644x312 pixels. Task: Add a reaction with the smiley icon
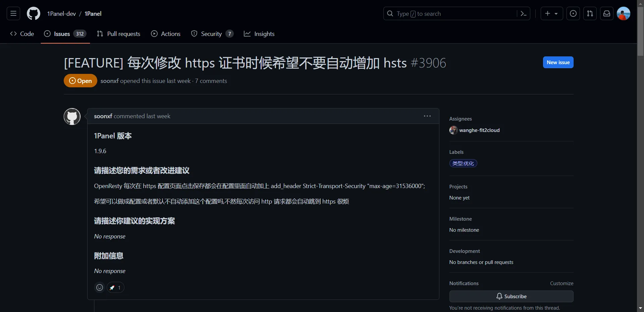click(x=100, y=287)
